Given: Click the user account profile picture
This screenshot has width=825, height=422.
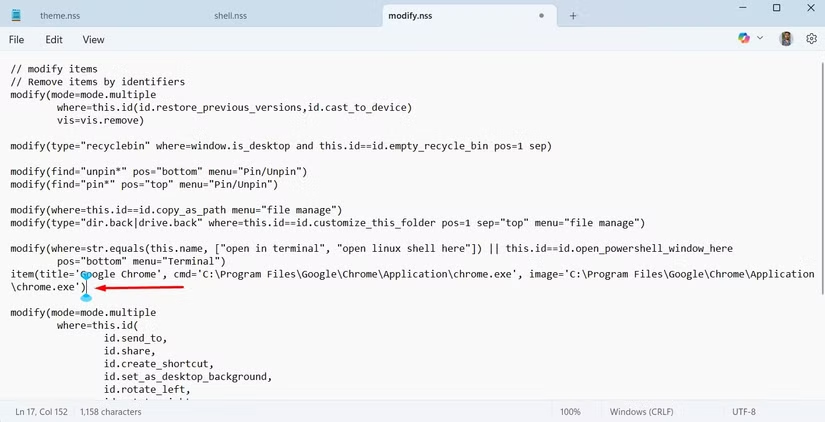Looking at the screenshot, I should click(x=786, y=38).
